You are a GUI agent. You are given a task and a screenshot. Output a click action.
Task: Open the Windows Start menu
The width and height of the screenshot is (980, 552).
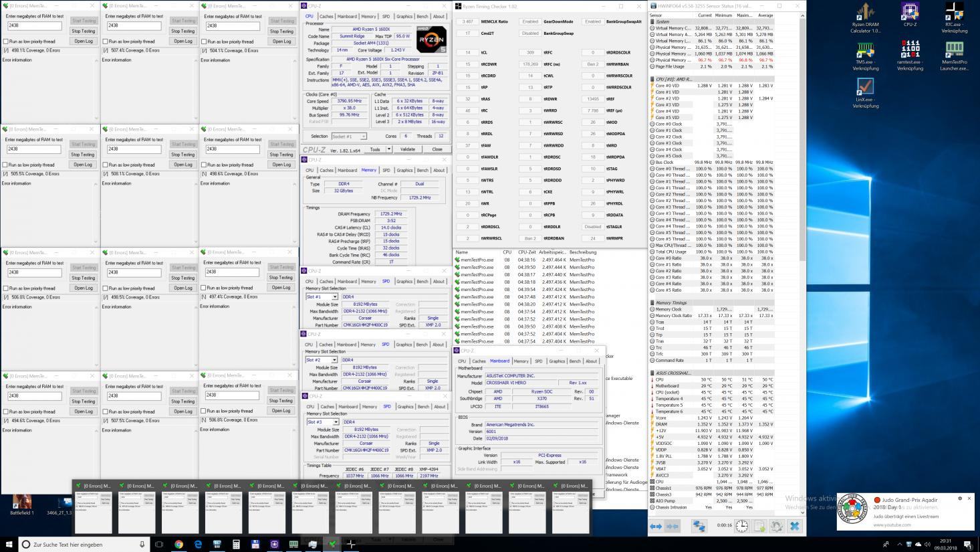[8, 544]
